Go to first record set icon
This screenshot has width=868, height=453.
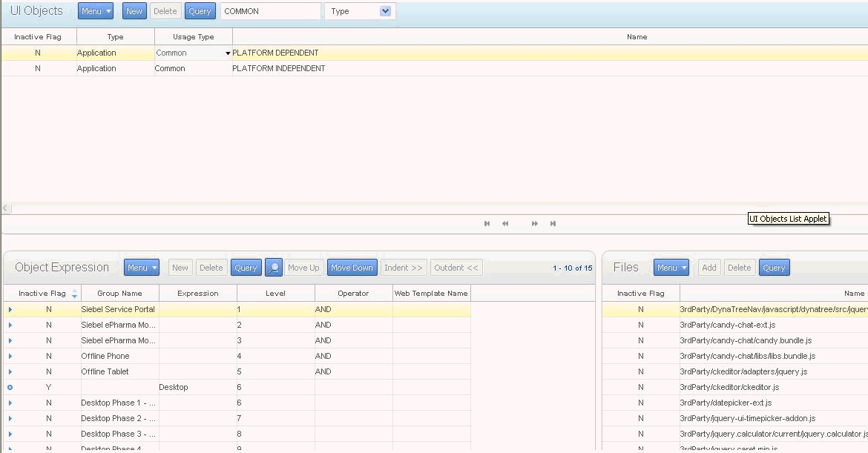click(487, 223)
